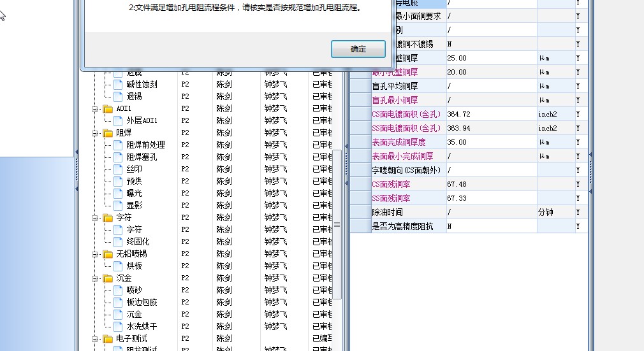The image size is (644, 351).
Task: Click the 退锡 document icon
Action: (118, 96)
